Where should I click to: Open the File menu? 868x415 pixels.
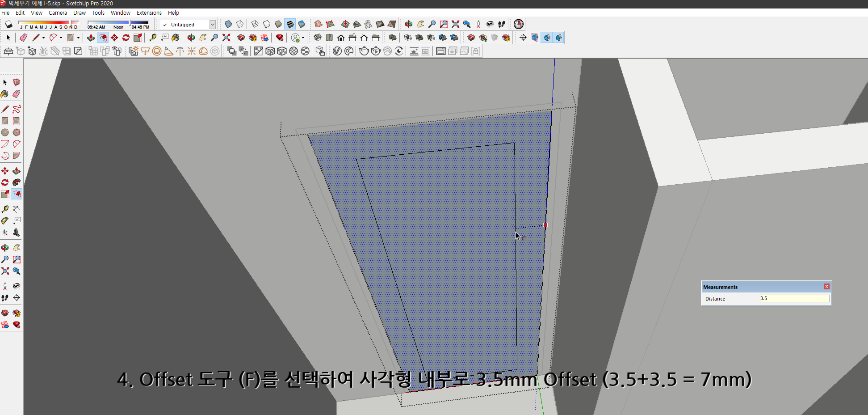(5, 13)
